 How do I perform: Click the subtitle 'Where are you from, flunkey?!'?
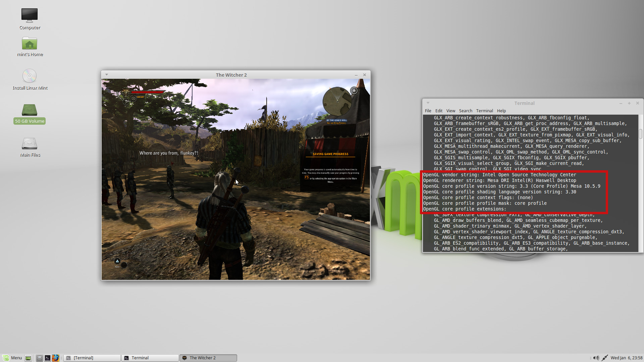point(169,153)
